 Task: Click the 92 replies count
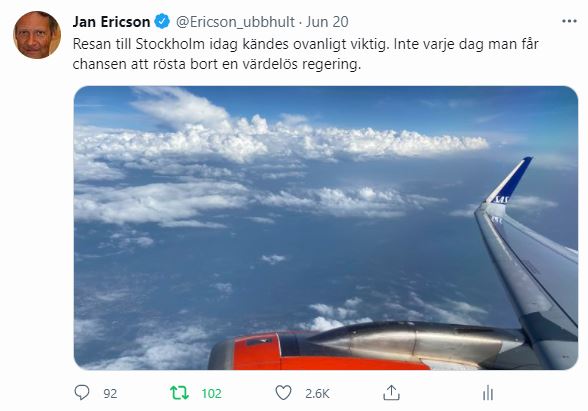pos(110,394)
